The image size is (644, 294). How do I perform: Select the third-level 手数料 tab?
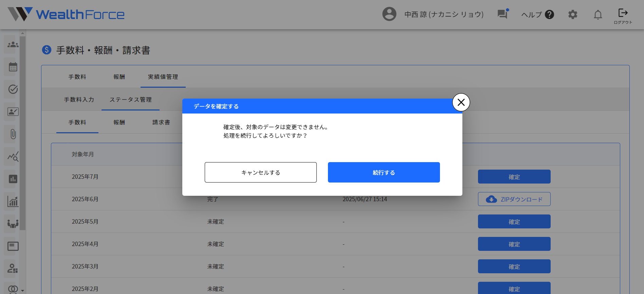click(77, 122)
